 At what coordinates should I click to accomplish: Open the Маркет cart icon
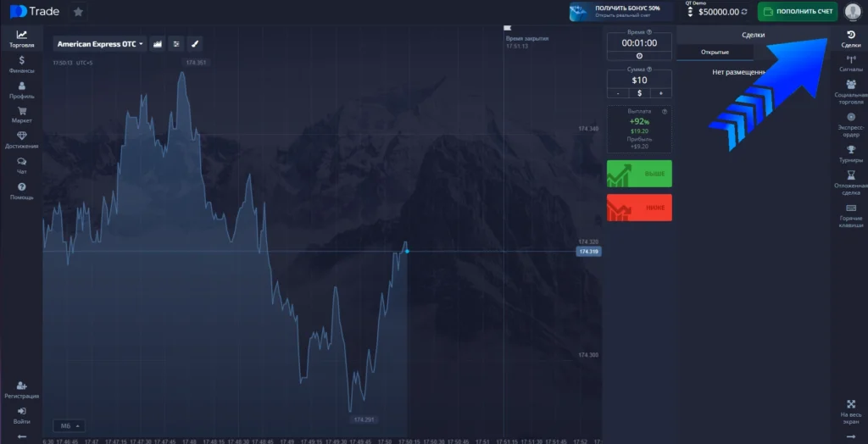tap(21, 114)
